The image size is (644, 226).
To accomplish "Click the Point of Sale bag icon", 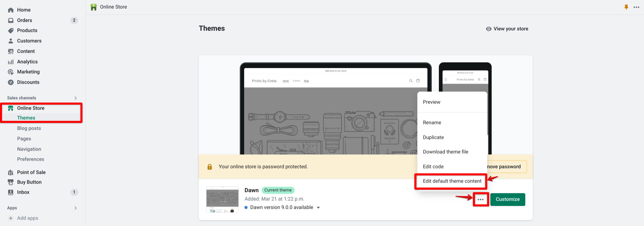I will pos(11,173).
